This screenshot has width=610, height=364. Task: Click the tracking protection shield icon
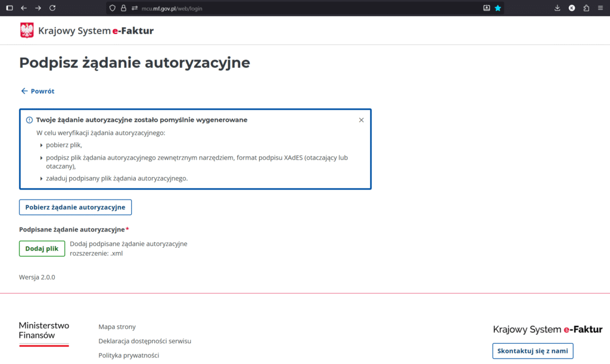coord(112,8)
